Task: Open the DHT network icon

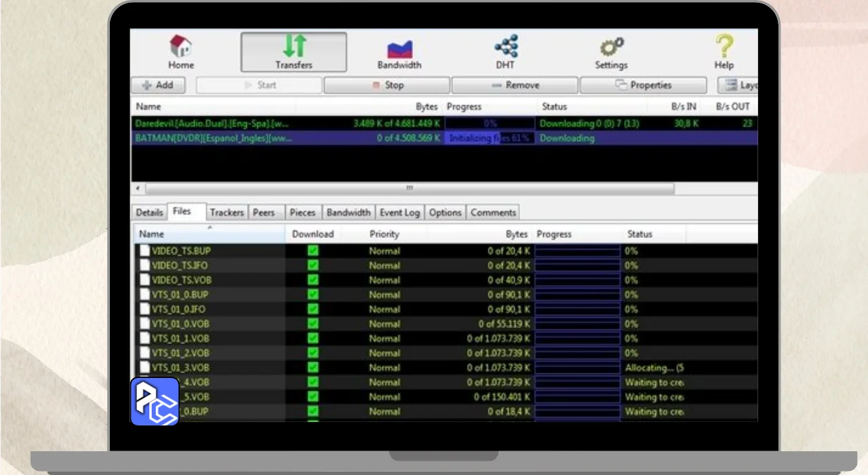Action: 505,46
